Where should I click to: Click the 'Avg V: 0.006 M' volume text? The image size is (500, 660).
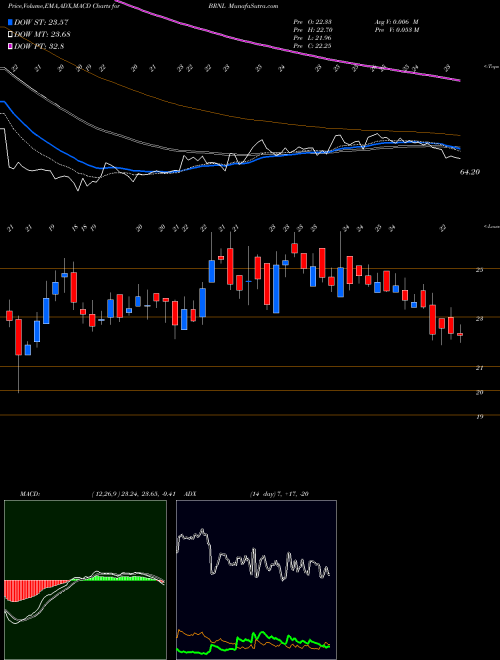(x=396, y=21)
